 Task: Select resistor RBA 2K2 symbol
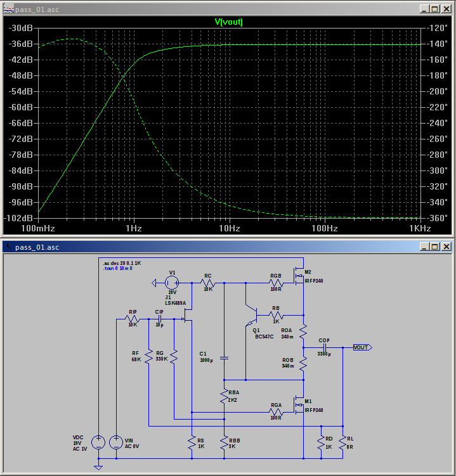(225, 396)
